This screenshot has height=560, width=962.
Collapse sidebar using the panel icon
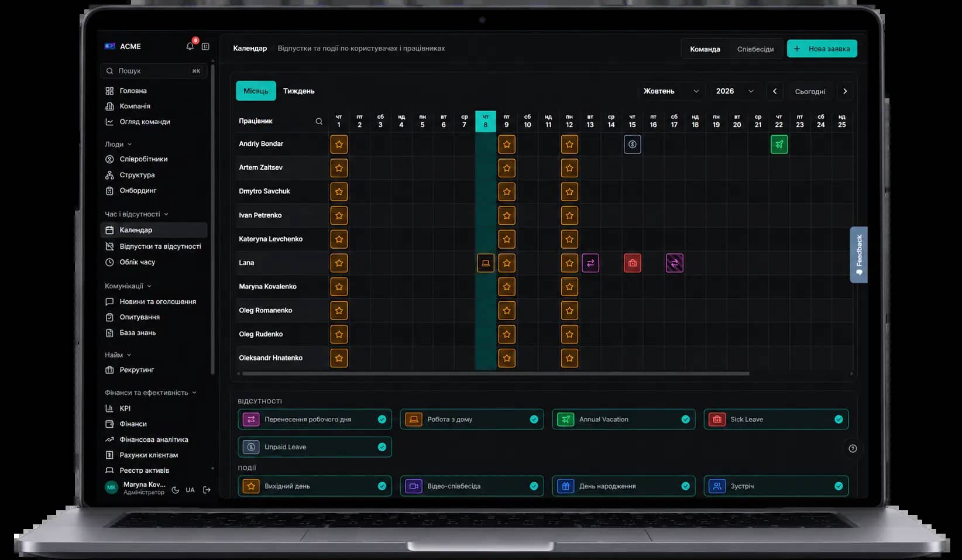pyautogui.click(x=205, y=46)
